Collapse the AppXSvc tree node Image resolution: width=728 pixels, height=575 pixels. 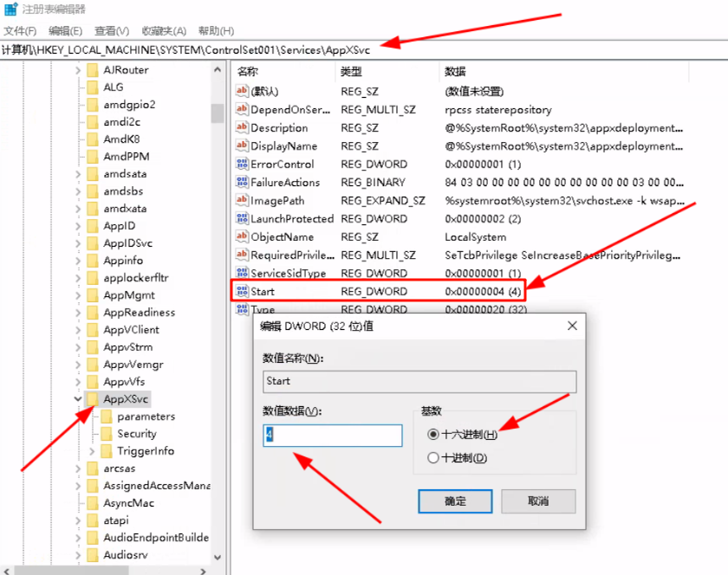[x=78, y=398]
